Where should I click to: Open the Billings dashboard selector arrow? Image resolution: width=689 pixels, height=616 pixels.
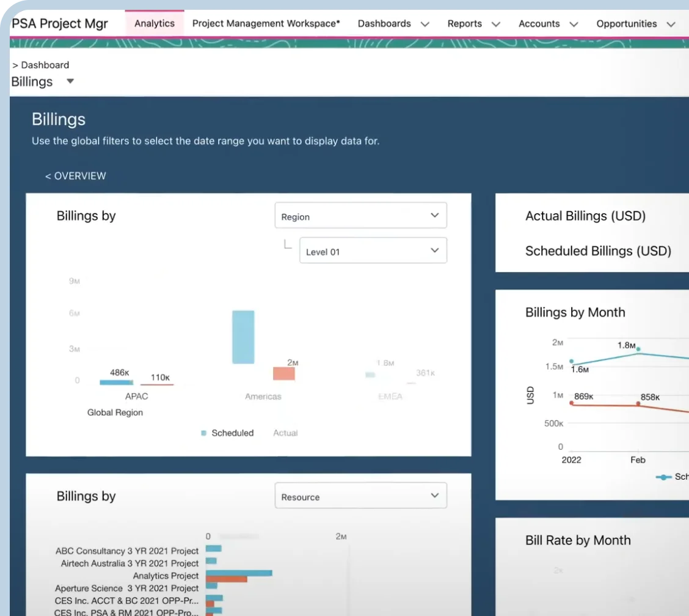point(70,81)
